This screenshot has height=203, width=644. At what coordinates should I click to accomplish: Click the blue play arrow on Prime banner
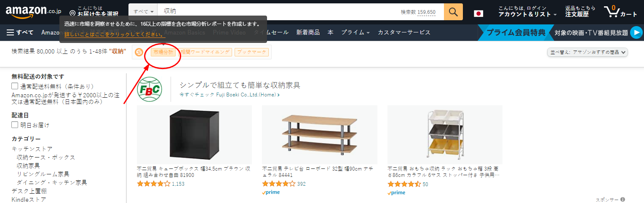(x=637, y=32)
